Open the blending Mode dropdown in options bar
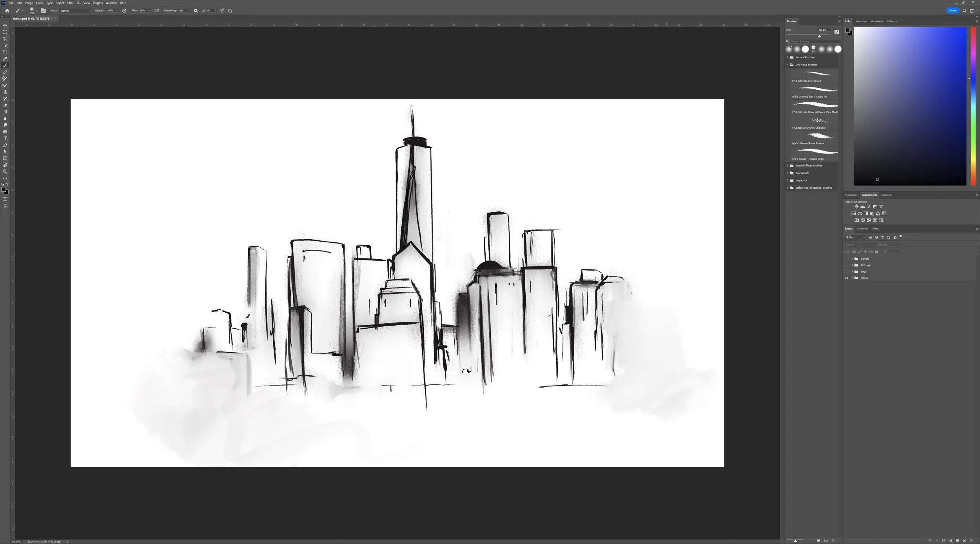The height and width of the screenshot is (544, 980). pyautogui.click(x=75, y=11)
